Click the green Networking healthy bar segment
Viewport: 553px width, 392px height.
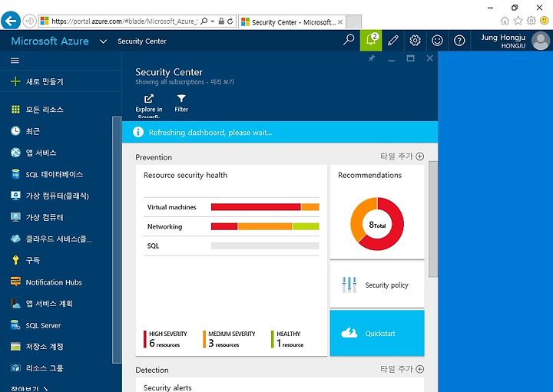(306, 226)
